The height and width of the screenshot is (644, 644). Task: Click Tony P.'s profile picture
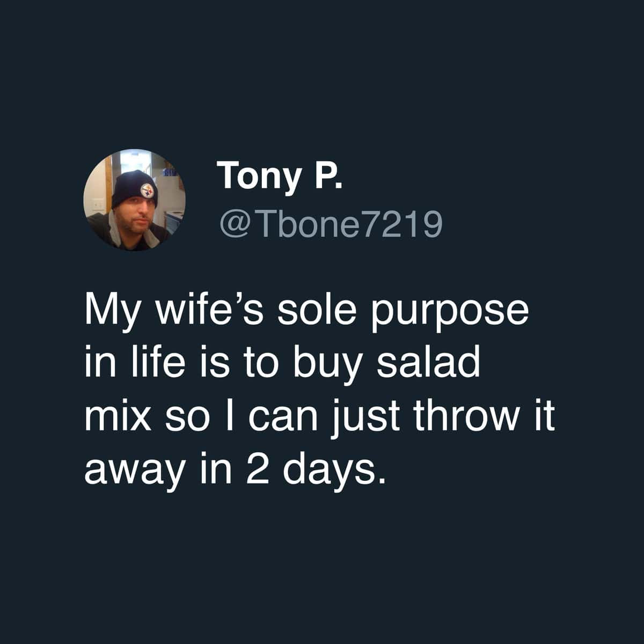click(x=134, y=199)
